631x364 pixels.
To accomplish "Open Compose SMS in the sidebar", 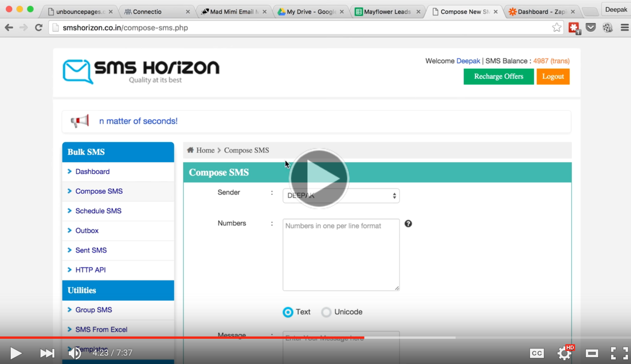I will (x=99, y=191).
